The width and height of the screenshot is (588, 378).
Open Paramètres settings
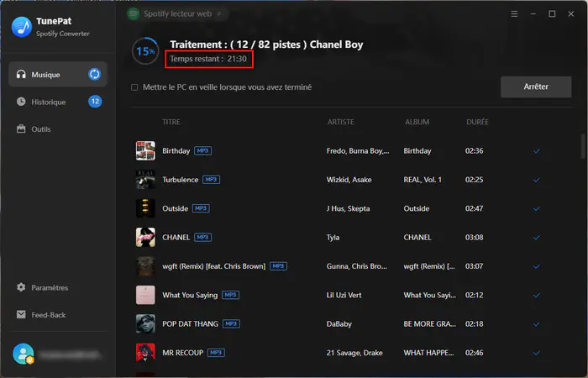pos(58,287)
